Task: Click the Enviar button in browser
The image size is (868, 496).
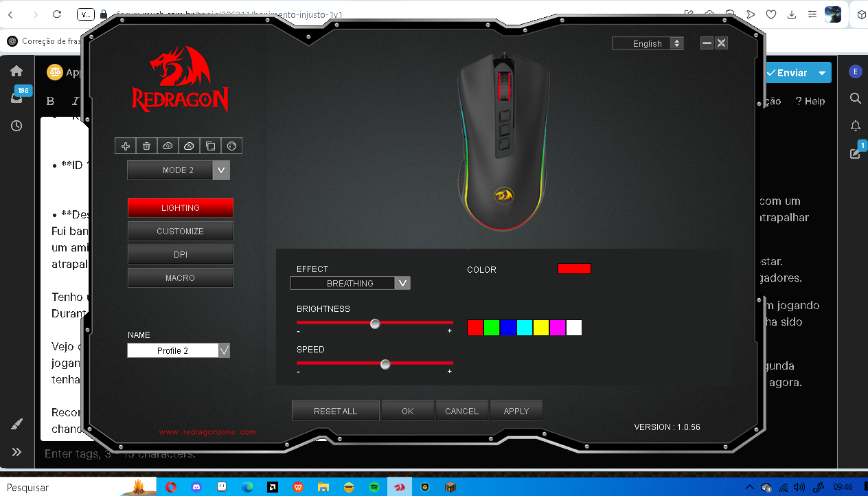Action: (x=788, y=73)
